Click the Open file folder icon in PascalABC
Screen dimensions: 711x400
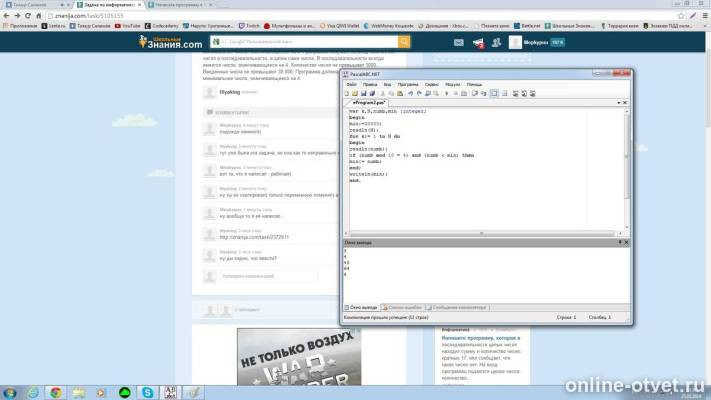coord(355,93)
